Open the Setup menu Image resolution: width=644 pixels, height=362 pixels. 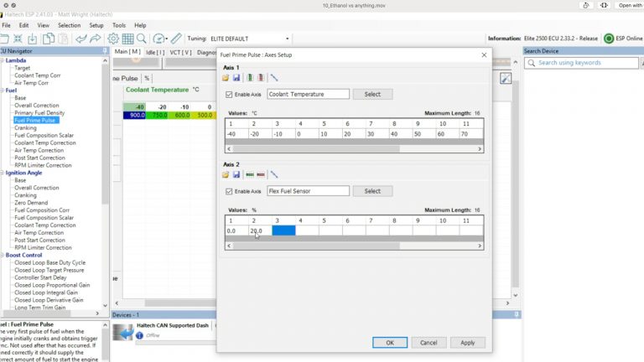coord(96,25)
